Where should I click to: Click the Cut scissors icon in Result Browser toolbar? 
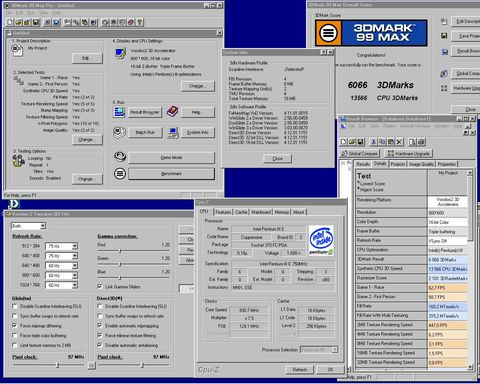tap(374, 142)
